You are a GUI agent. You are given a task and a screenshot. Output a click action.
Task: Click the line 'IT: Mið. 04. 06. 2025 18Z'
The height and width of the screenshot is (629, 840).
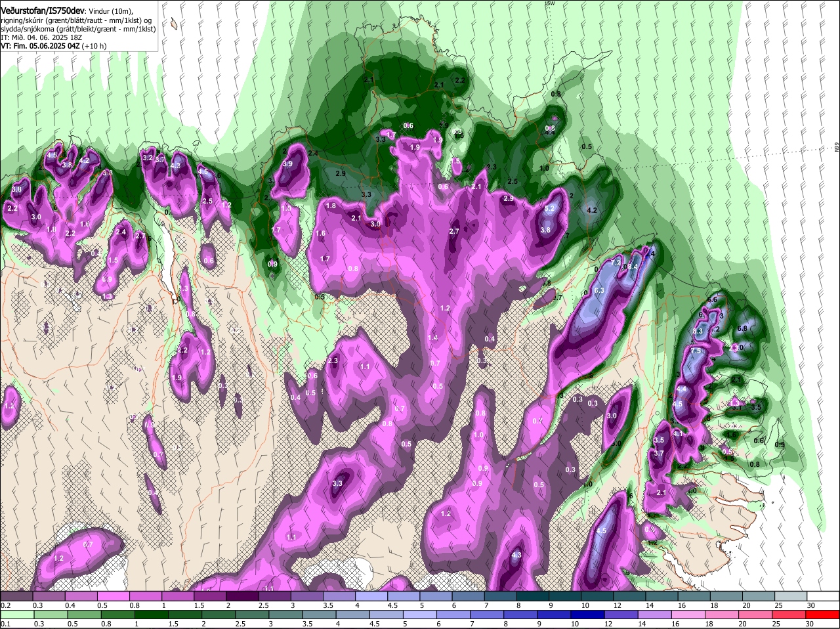tap(41, 37)
